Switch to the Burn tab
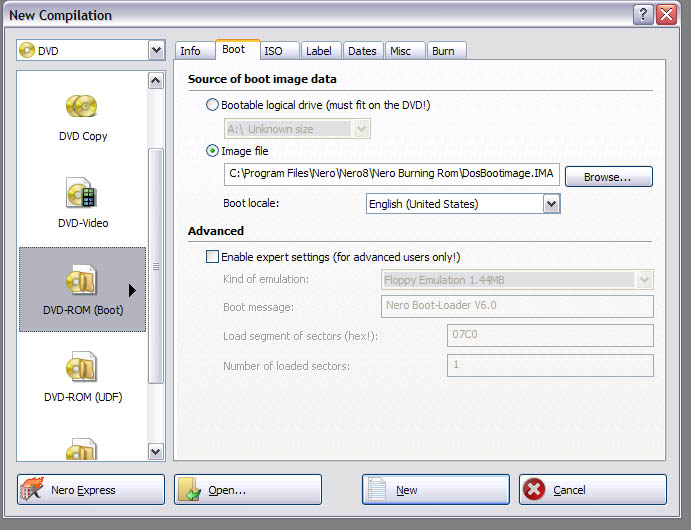 tap(446, 51)
